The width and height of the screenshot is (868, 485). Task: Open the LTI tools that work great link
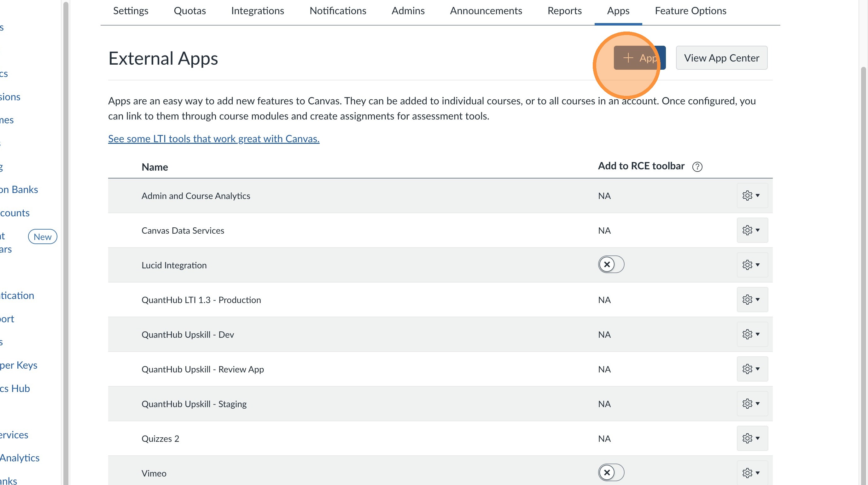click(214, 138)
